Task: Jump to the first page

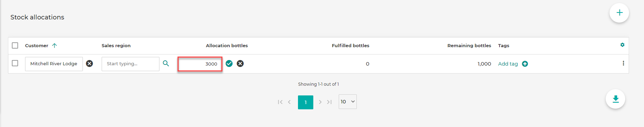Action: 280,102
